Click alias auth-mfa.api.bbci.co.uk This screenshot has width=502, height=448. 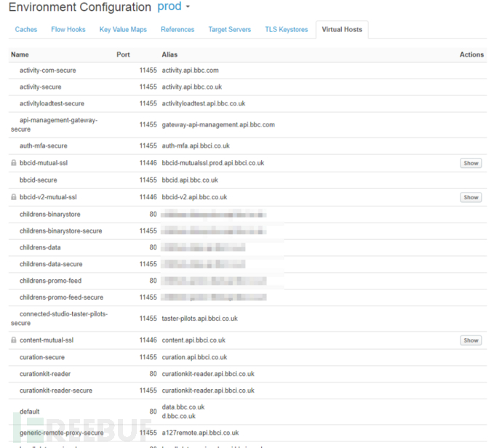pos(196,146)
